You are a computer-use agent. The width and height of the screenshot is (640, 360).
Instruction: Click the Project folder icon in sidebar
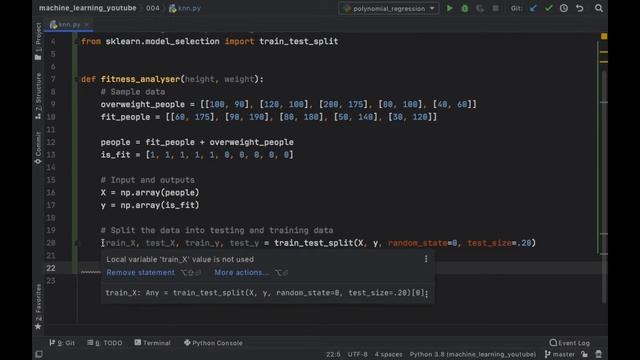coord(38,58)
